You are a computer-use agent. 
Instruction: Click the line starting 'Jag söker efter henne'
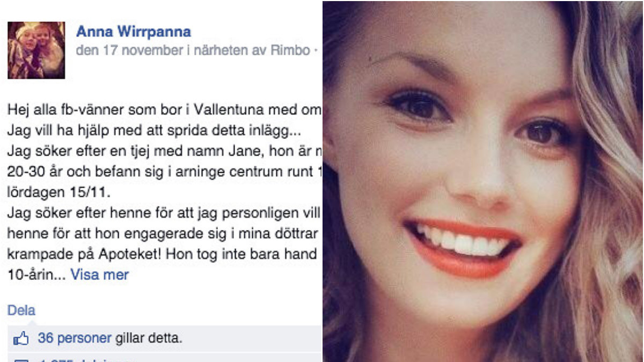click(165, 213)
